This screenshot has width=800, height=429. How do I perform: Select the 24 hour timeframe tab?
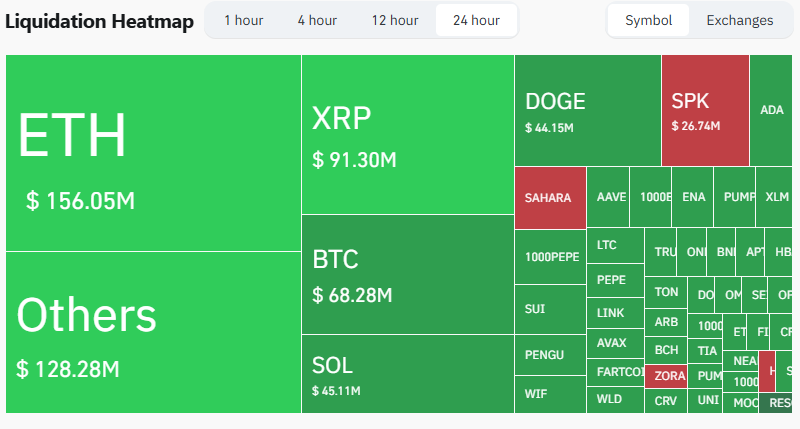tap(476, 20)
